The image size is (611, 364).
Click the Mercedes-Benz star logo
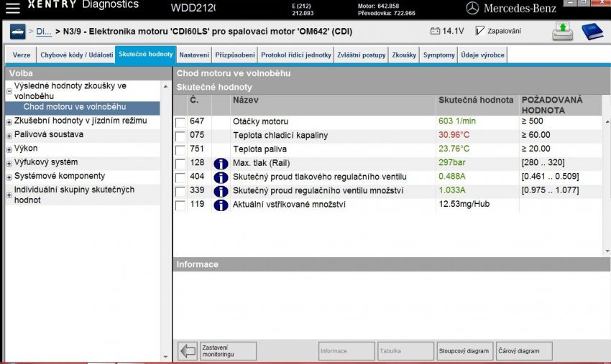click(x=472, y=8)
